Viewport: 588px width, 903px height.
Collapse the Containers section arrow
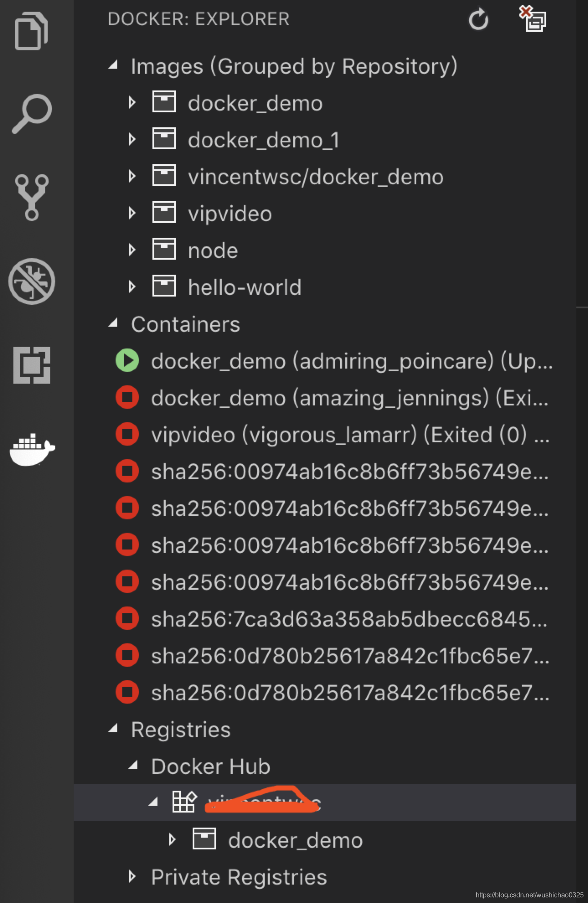113,323
